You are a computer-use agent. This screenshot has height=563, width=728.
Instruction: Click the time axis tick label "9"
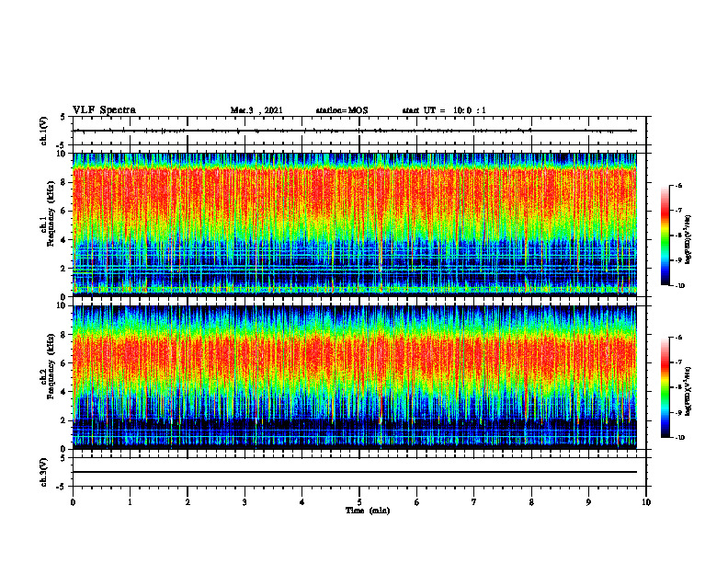(x=588, y=502)
